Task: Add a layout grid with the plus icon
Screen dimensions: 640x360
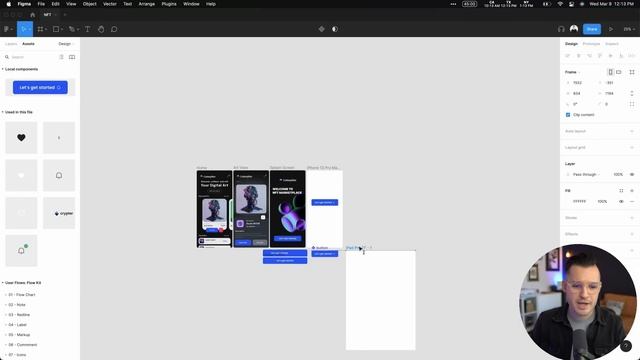Action: point(632,147)
